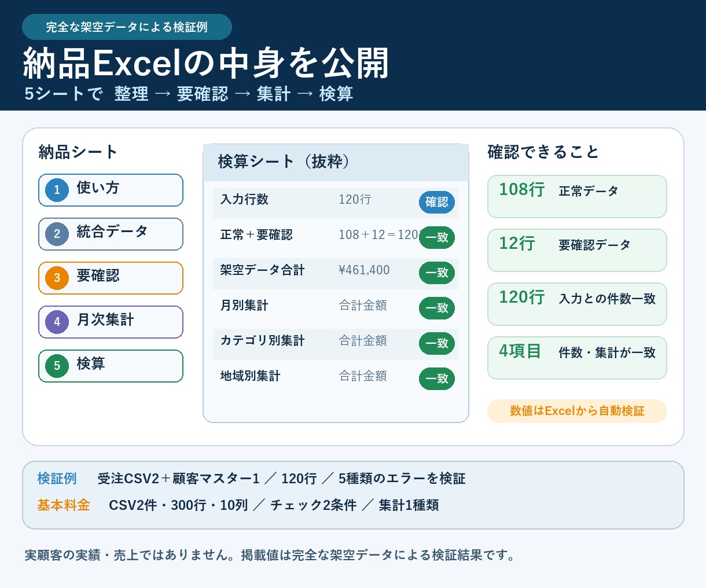
Task: Click the 完全な架空データによる検証例 pill
Action: [127, 27]
